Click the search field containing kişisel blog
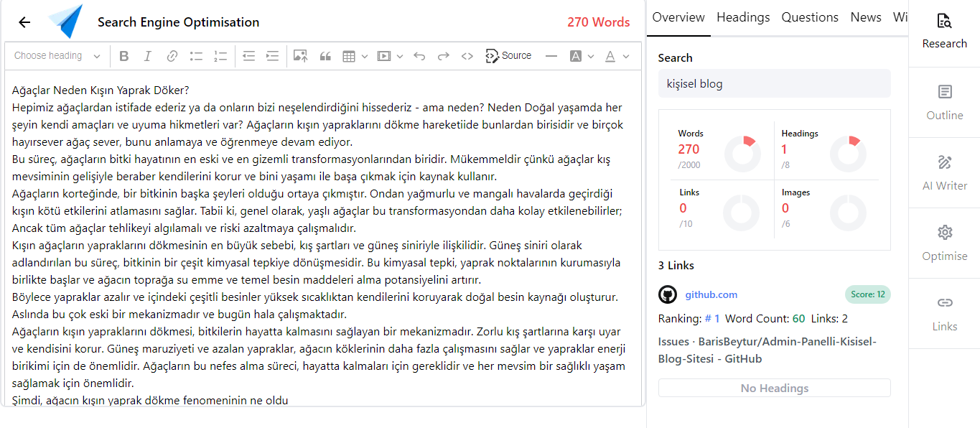This screenshot has width=980, height=428. pos(774,83)
